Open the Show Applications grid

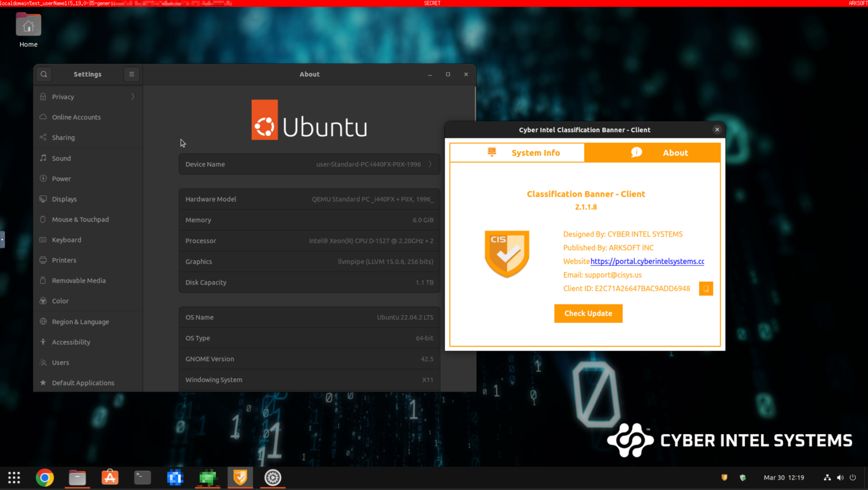point(14,478)
